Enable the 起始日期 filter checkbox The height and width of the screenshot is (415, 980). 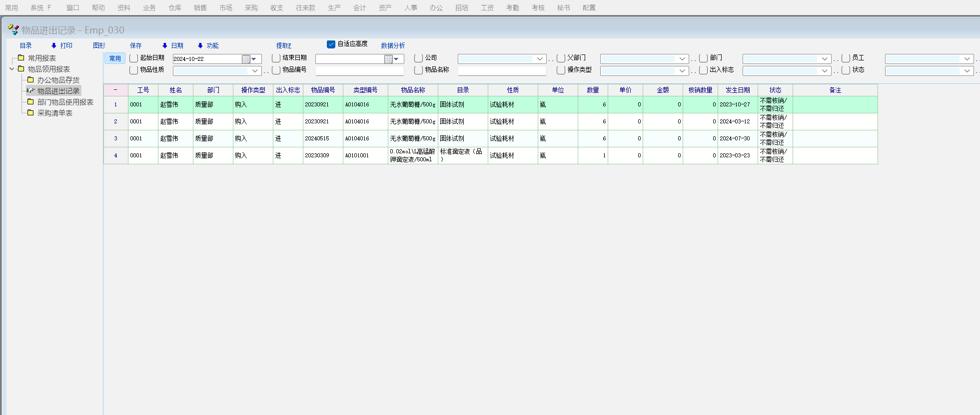pos(133,58)
